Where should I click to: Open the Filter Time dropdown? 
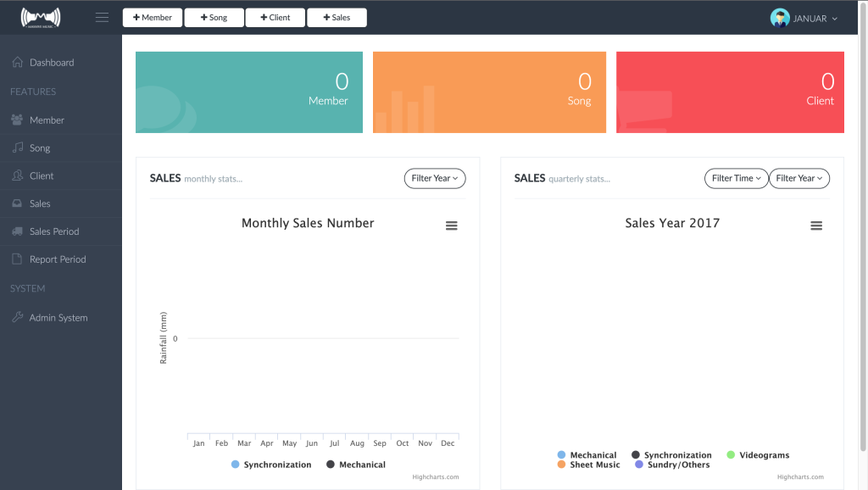click(736, 178)
